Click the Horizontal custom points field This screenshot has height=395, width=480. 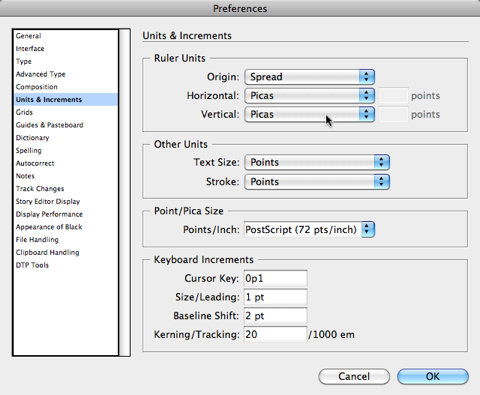click(x=393, y=96)
